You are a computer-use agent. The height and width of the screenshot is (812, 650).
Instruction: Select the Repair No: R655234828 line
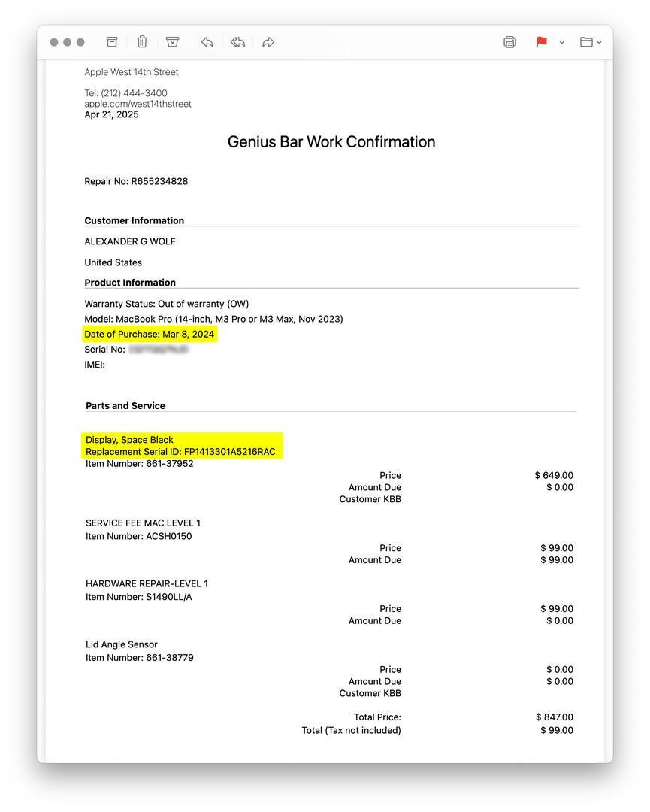coord(136,181)
